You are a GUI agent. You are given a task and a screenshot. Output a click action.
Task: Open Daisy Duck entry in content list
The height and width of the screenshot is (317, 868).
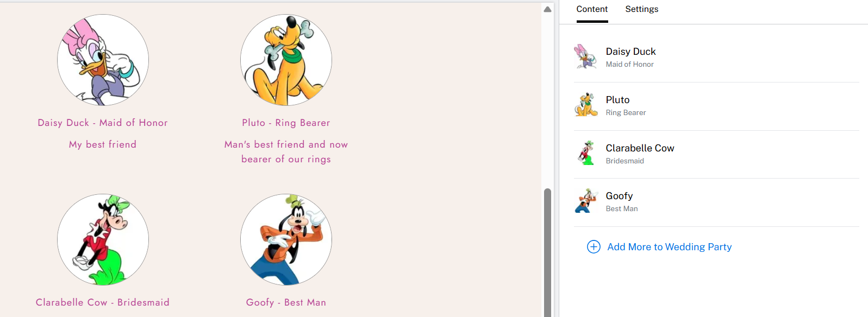716,58
